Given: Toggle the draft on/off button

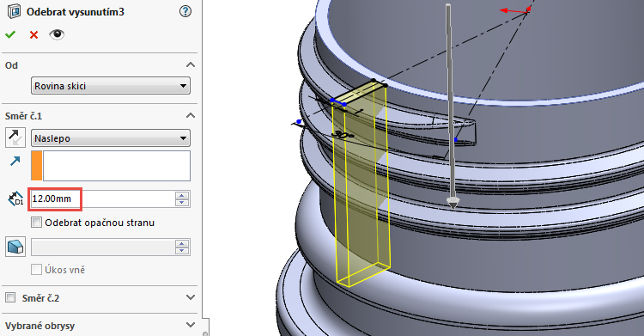Looking at the screenshot, I should [15, 247].
